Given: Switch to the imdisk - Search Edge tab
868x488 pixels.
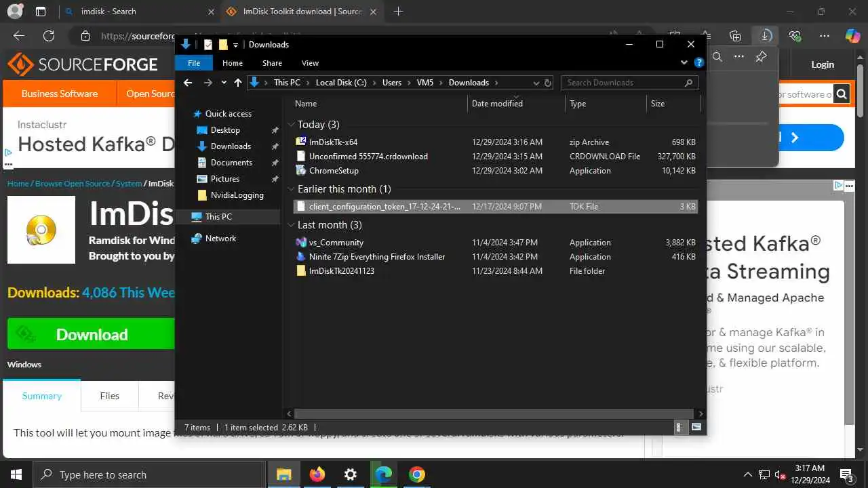Looking at the screenshot, I should click(x=138, y=12).
